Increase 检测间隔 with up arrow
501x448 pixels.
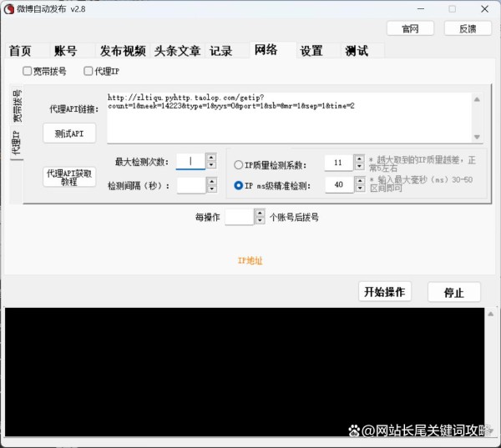click(212, 182)
